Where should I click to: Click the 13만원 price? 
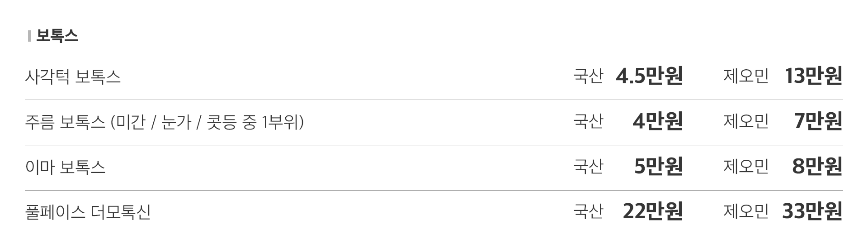[x=813, y=76]
